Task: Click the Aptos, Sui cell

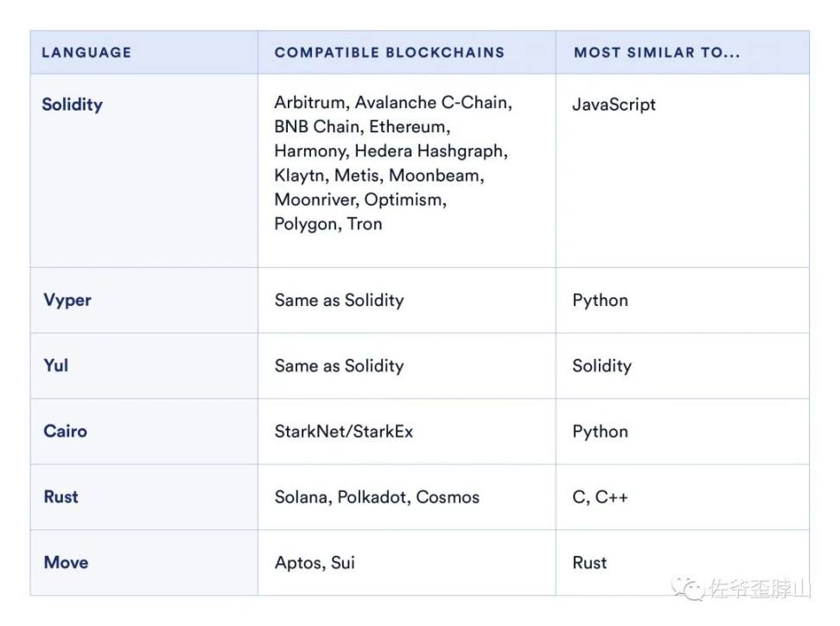Action: coord(315,563)
